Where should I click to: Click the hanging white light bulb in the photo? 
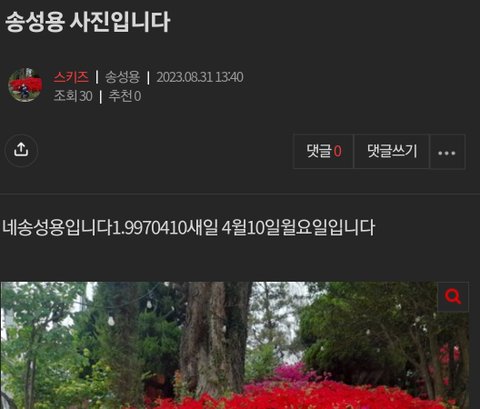(111, 321)
